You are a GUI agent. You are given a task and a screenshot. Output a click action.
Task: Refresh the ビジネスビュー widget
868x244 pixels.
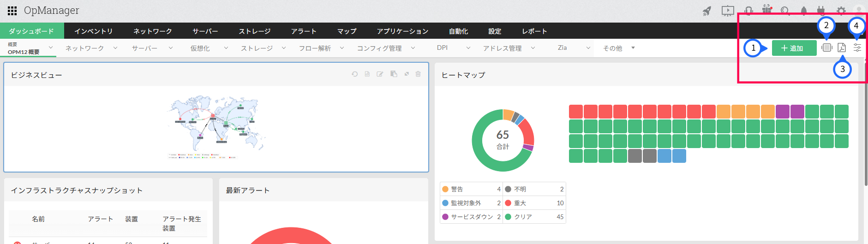click(x=354, y=74)
